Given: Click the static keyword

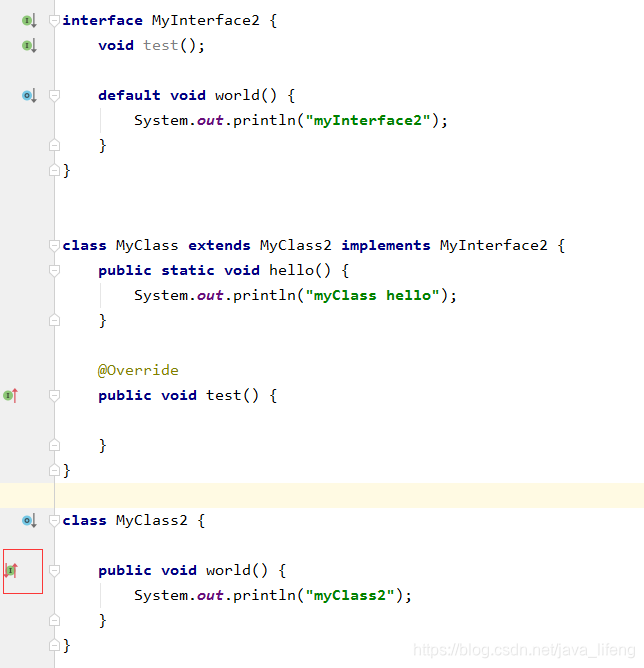Looking at the screenshot, I should tap(188, 271).
